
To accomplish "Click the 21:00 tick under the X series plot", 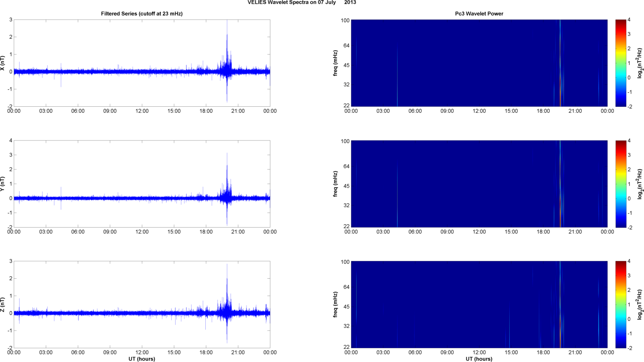I will [238, 111].
